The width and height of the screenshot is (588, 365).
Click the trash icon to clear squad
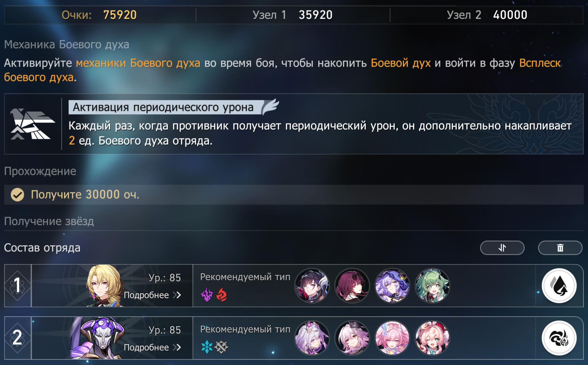(560, 248)
